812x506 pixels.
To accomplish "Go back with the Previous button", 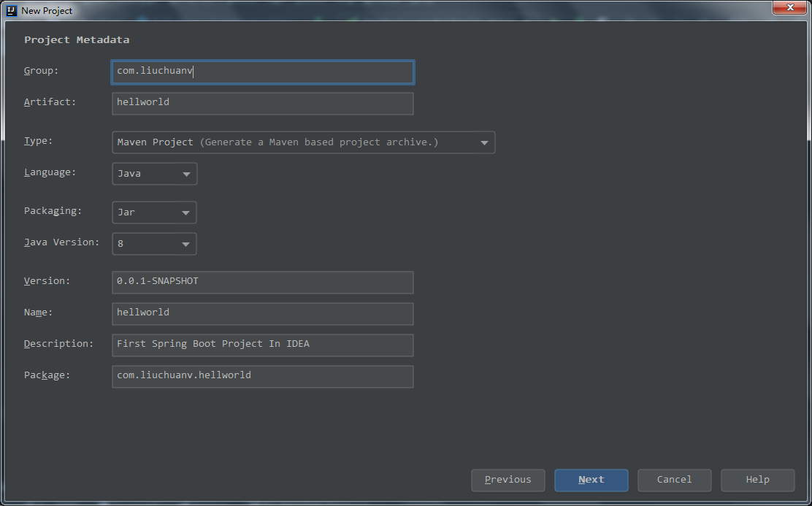I will click(508, 480).
